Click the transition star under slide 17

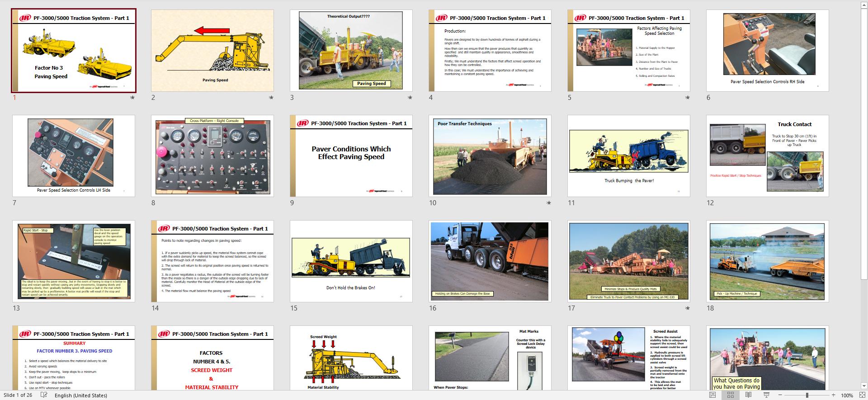[688, 308]
